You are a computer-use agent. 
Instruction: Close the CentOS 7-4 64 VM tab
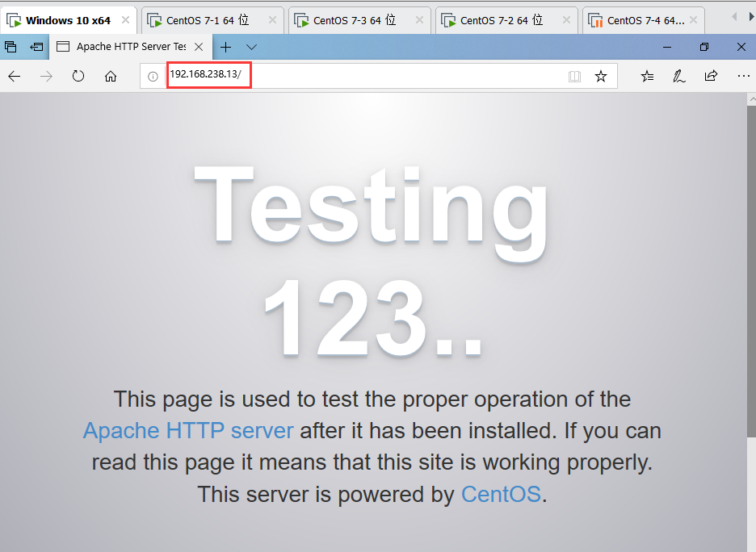coord(693,19)
